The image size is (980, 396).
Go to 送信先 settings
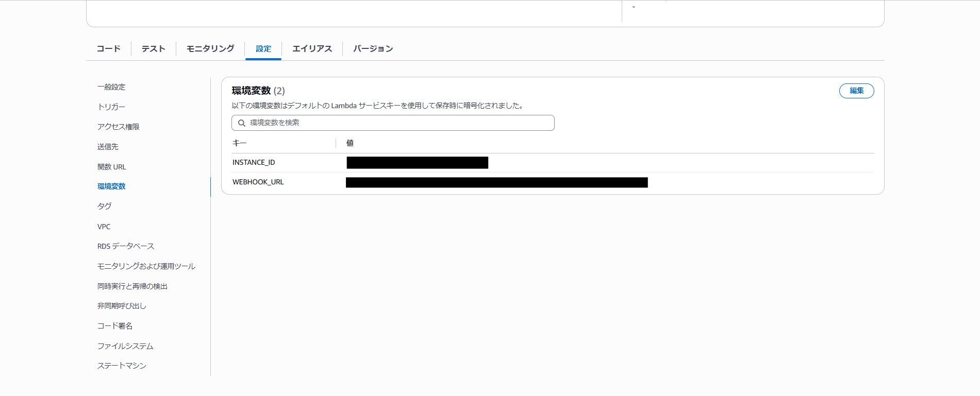pos(108,147)
